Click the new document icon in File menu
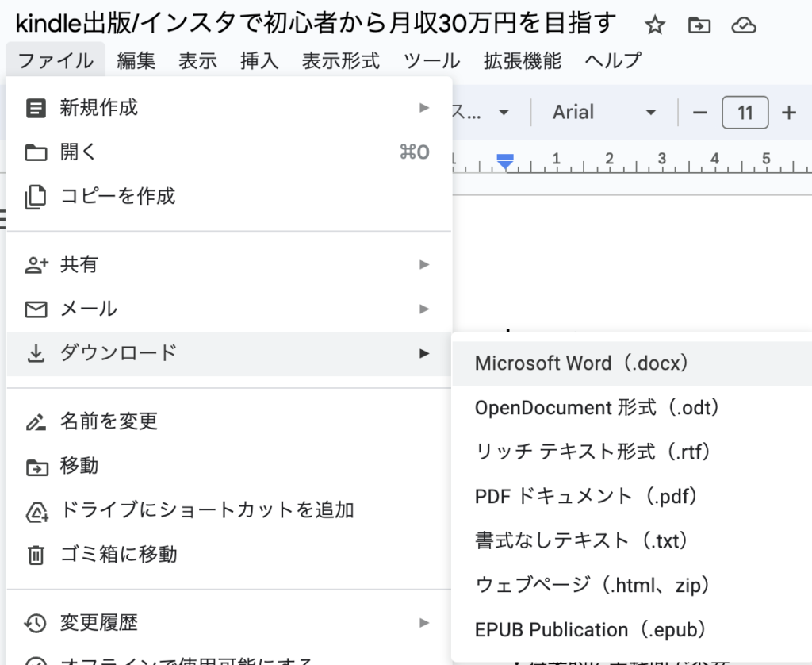The height and width of the screenshot is (665, 812). pyautogui.click(x=36, y=108)
